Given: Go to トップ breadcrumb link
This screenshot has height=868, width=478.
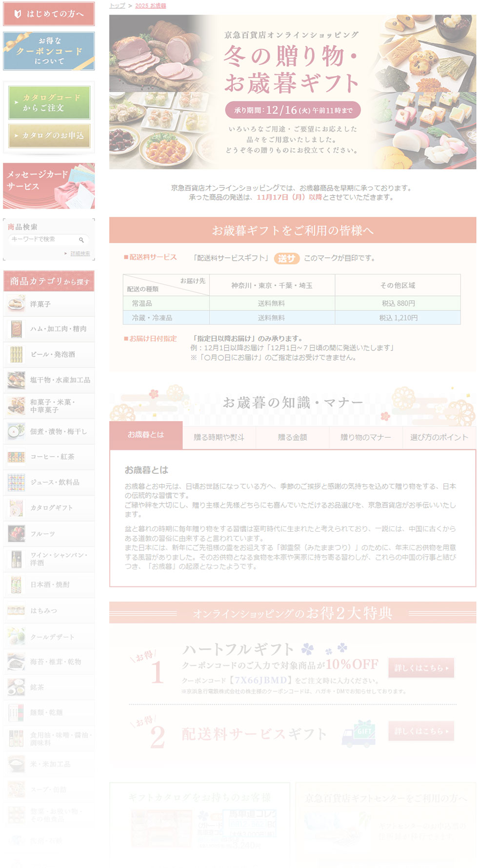Looking at the screenshot, I should point(117,5).
